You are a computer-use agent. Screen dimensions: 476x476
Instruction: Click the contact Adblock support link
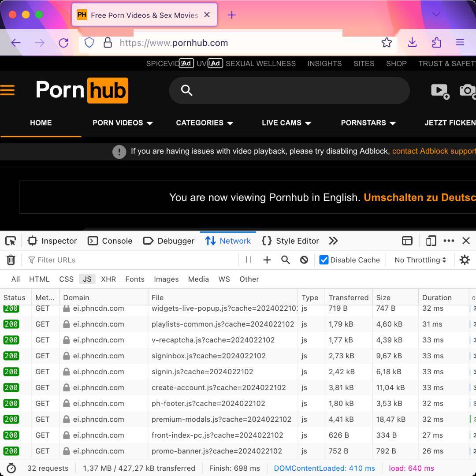coord(433,151)
